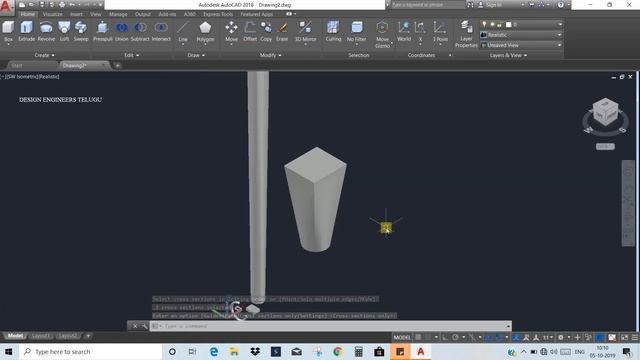Activate the Revolve tool

click(x=46, y=31)
